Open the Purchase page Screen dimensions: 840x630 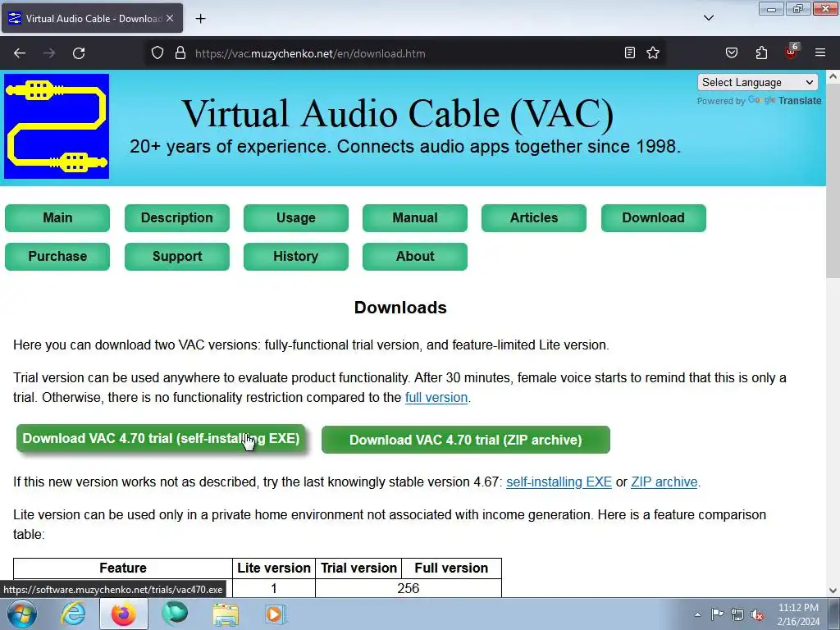(57, 256)
